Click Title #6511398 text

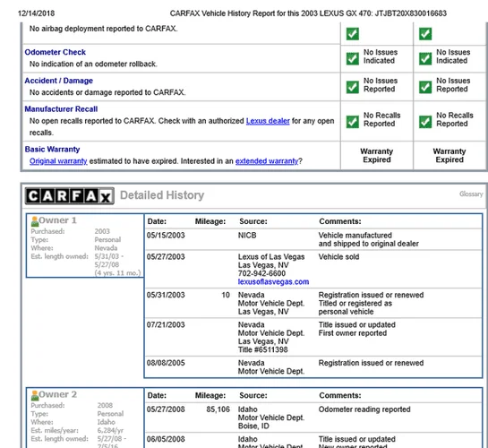pyautogui.click(x=262, y=349)
